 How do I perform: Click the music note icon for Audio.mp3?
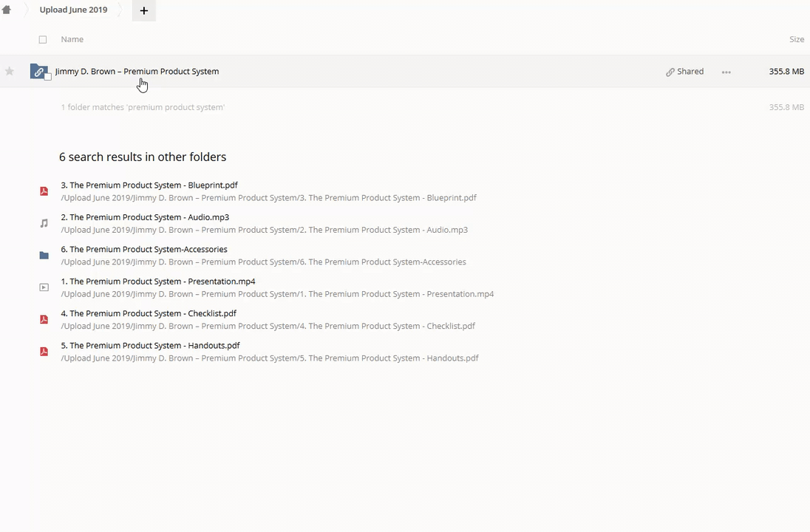pos(44,223)
